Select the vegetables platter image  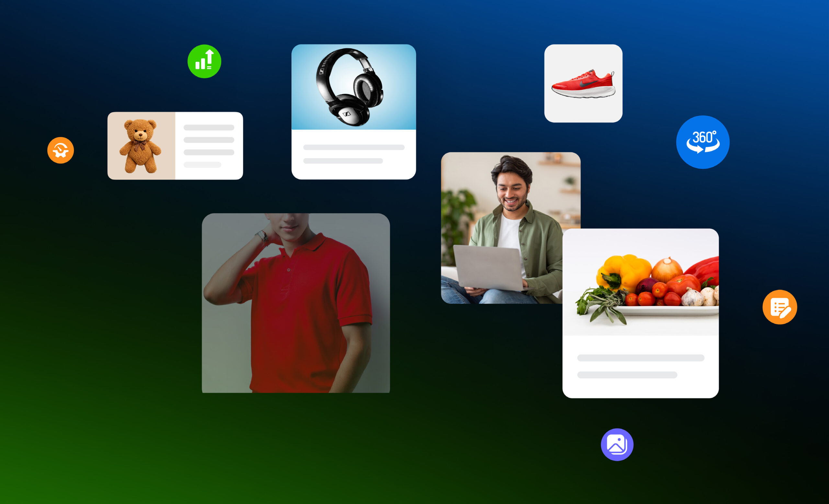[640, 283]
